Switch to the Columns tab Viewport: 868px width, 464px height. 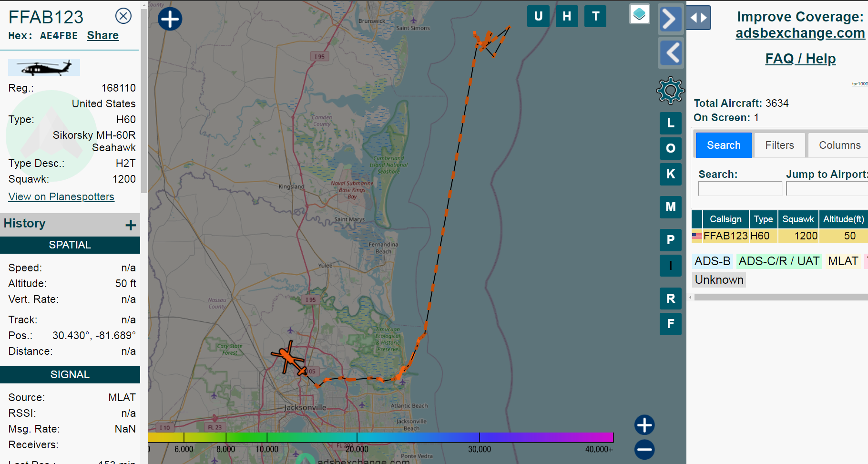tap(839, 145)
